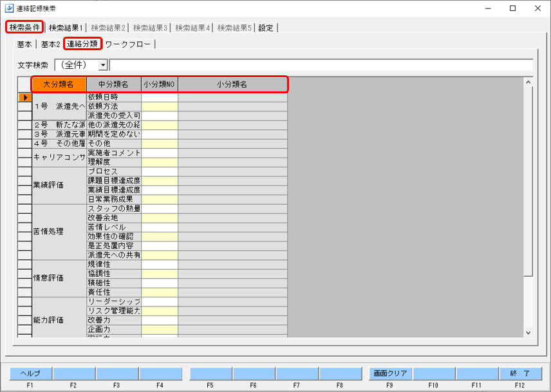
Task: Select the 積極性 cell
Action: (x=114, y=283)
